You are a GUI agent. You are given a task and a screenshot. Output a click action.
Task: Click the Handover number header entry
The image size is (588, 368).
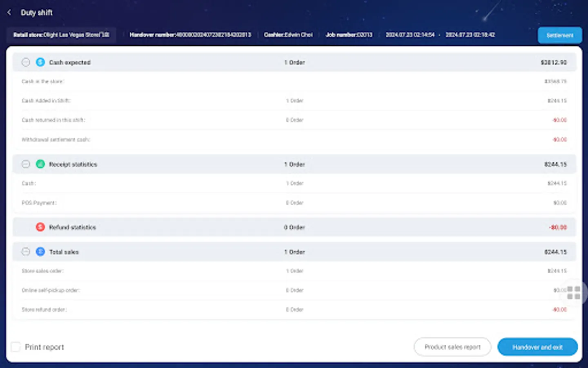point(191,35)
